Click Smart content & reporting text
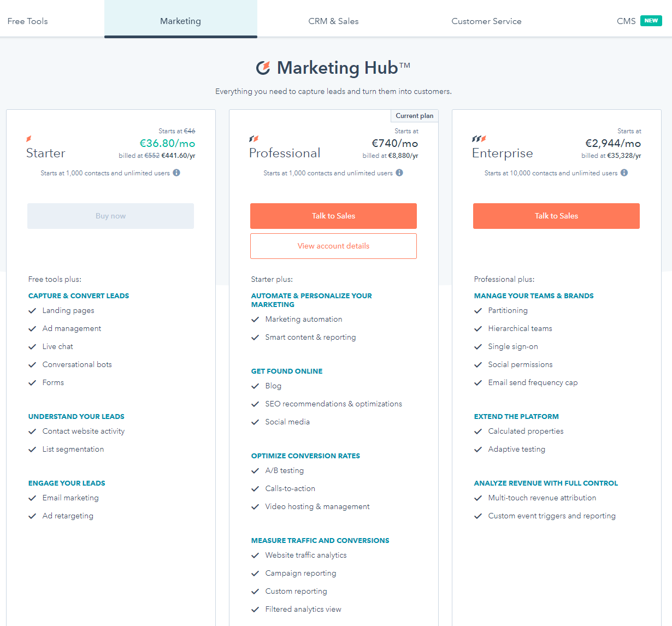The height and width of the screenshot is (626, 672). 310,337
